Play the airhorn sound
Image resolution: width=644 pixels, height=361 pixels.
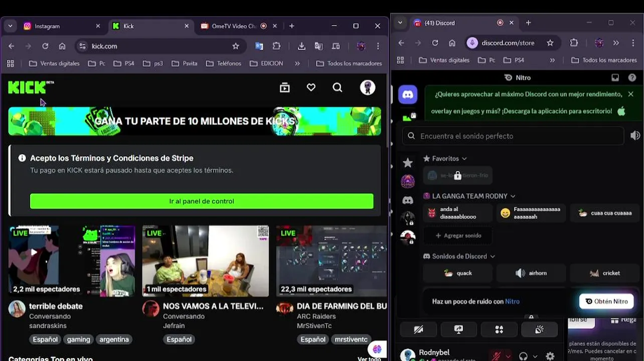(x=531, y=273)
